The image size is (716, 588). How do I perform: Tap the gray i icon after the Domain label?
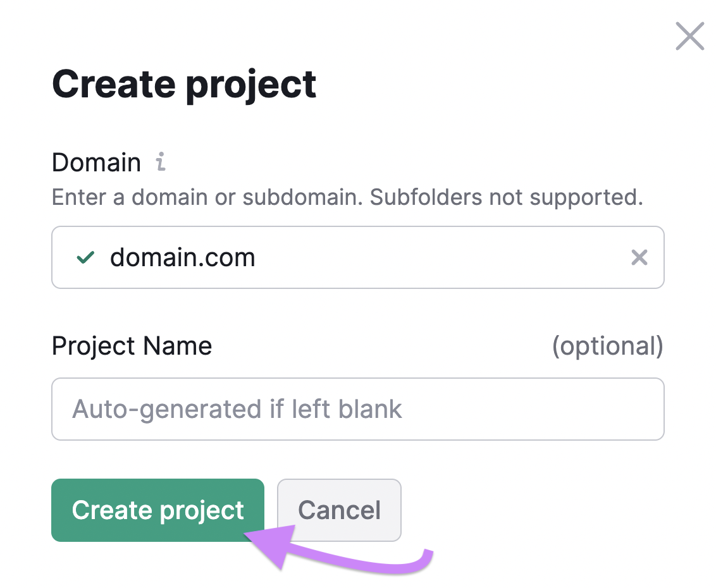161,162
